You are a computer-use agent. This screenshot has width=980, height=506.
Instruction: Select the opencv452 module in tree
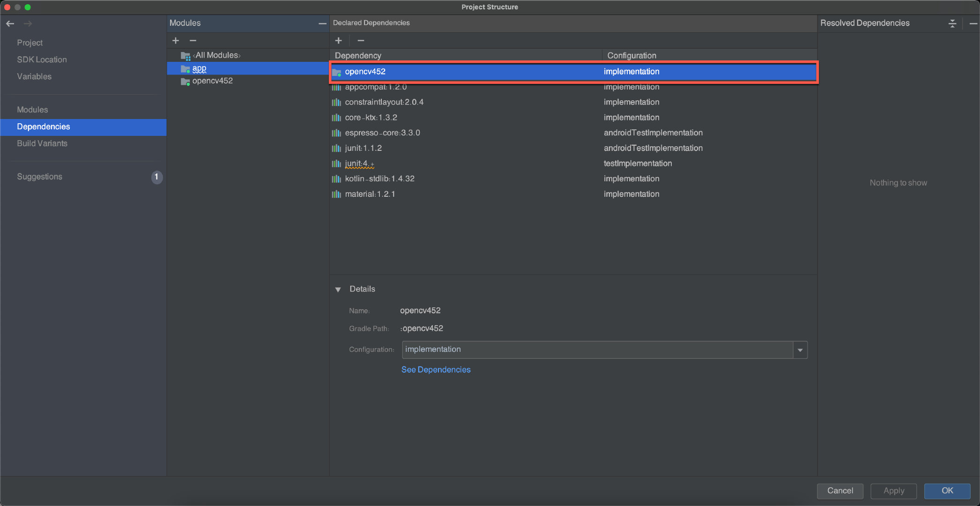pos(212,81)
